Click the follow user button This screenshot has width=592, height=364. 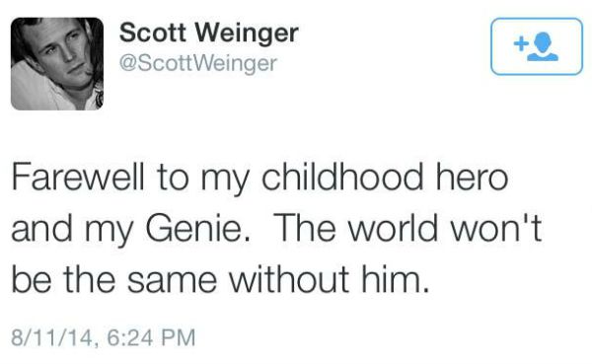(x=537, y=46)
